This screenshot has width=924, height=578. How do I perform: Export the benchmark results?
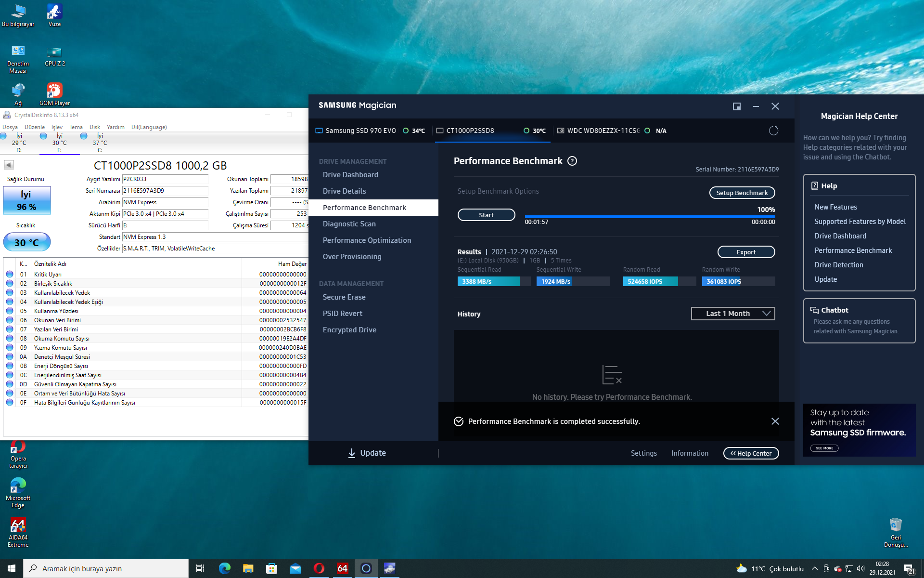click(x=746, y=252)
